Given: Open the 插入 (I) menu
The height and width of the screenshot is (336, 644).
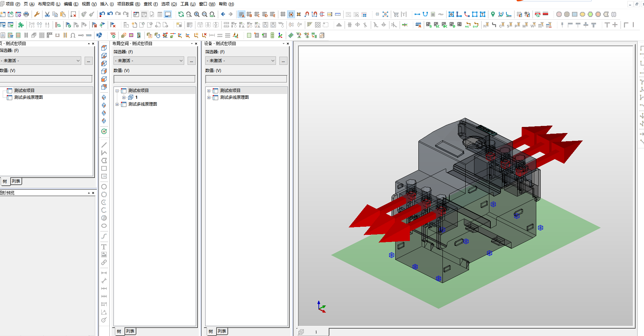Looking at the screenshot, I should tap(107, 4).
